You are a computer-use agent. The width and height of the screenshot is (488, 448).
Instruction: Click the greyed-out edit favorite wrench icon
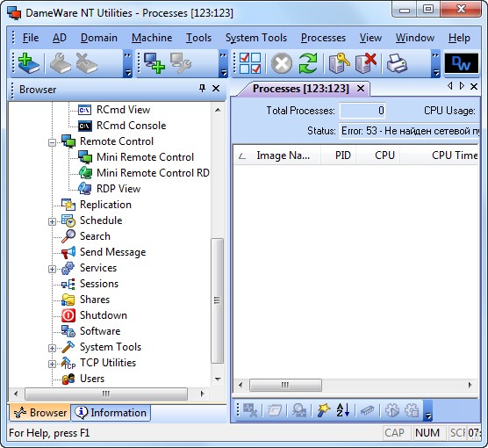coord(60,63)
